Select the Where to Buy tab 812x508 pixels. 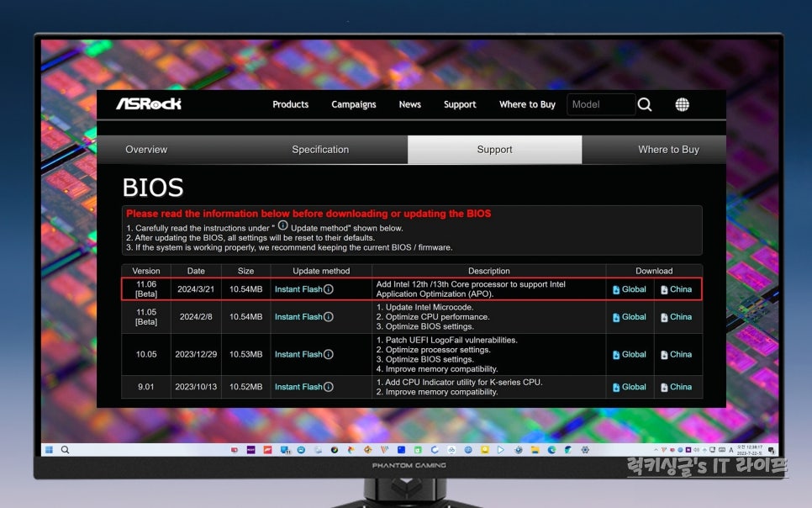coord(668,150)
